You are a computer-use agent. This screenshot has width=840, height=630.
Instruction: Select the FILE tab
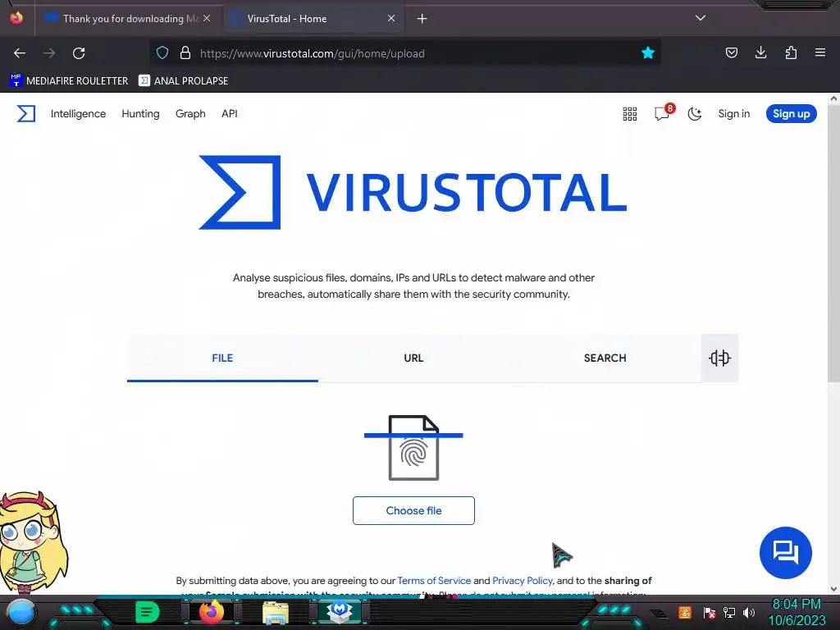(222, 358)
